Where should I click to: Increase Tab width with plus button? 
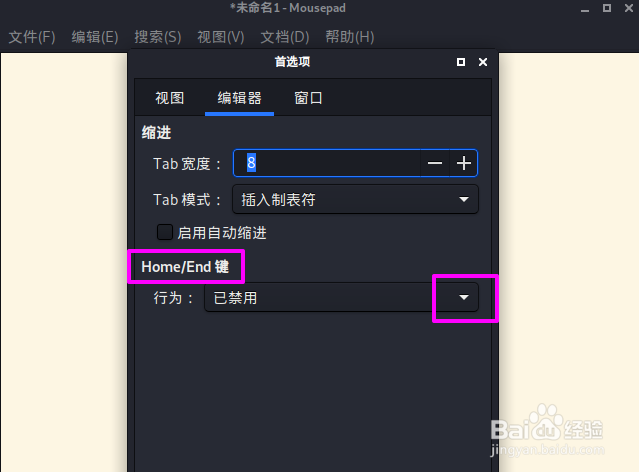463,163
